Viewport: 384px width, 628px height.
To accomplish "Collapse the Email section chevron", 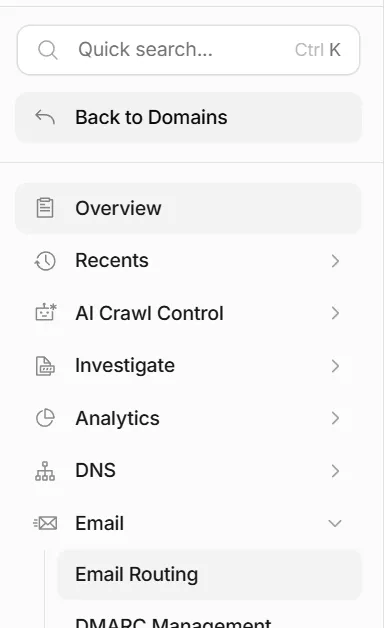I will 335,523.
